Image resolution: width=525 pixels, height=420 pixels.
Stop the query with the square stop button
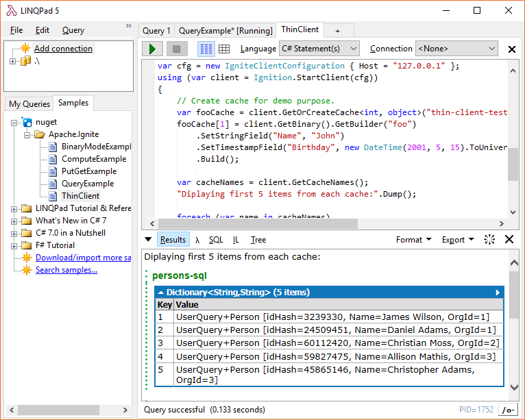177,49
